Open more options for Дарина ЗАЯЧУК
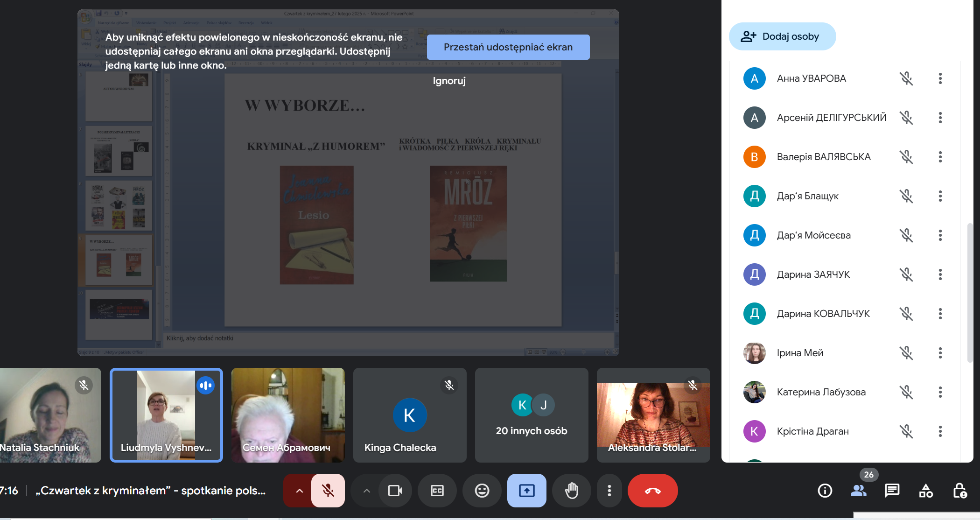Viewport: 980px width, 520px height. (x=940, y=274)
